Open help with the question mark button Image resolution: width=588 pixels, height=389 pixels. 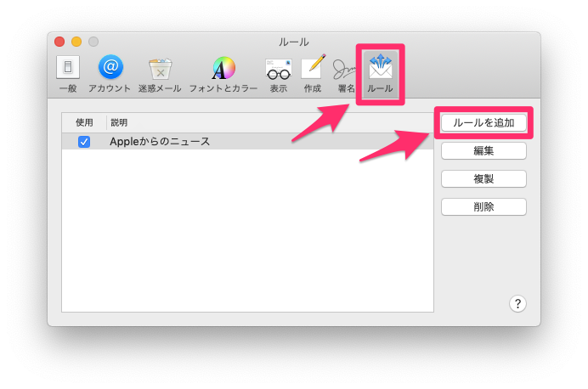[x=517, y=303]
